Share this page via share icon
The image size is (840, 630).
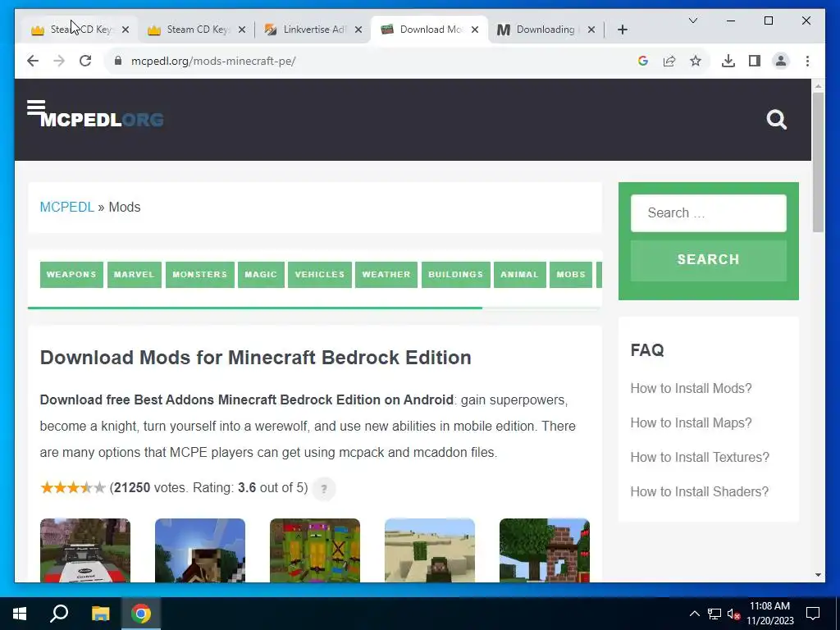(669, 61)
